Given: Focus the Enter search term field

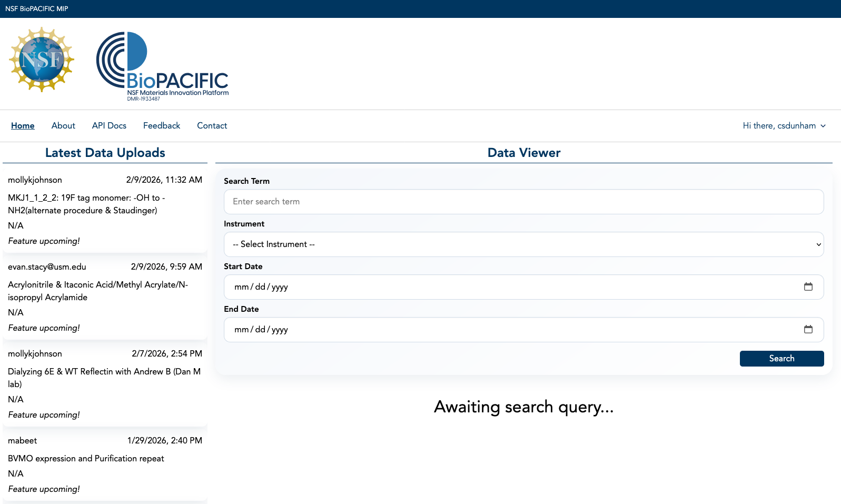Looking at the screenshot, I should pyautogui.click(x=523, y=202).
